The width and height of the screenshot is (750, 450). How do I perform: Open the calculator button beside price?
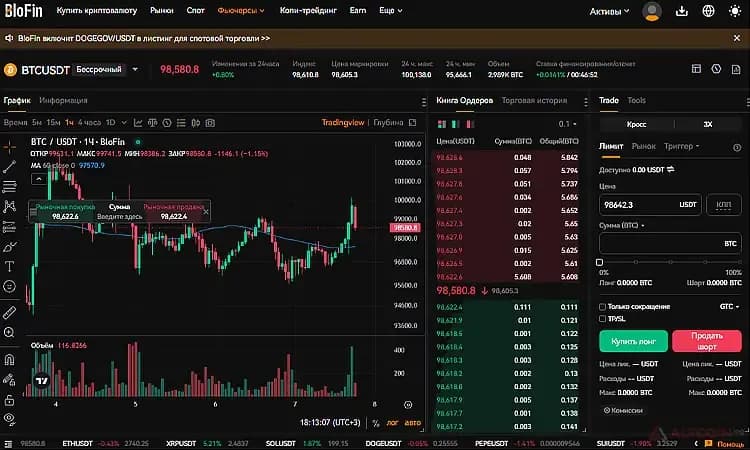coord(724,205)
